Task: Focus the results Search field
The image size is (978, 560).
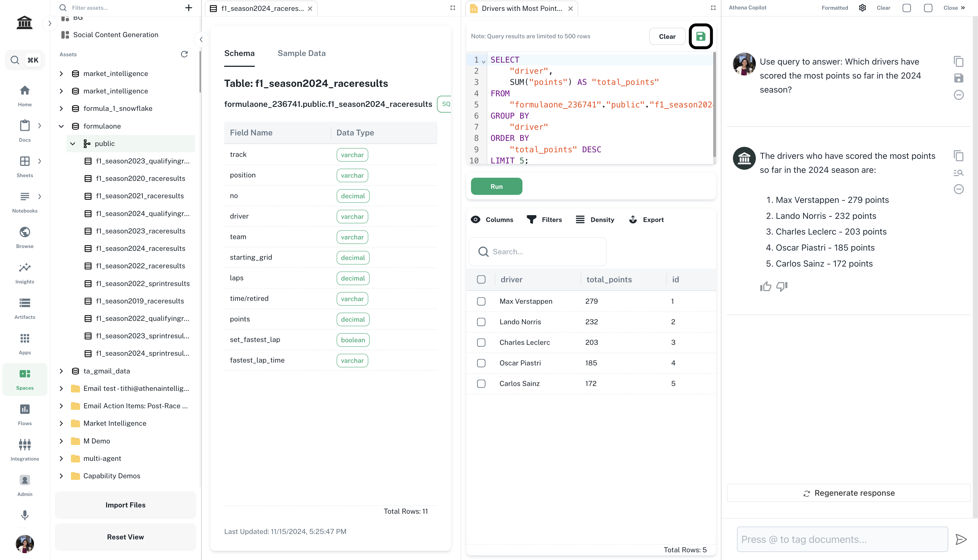Action: (537, 251)
